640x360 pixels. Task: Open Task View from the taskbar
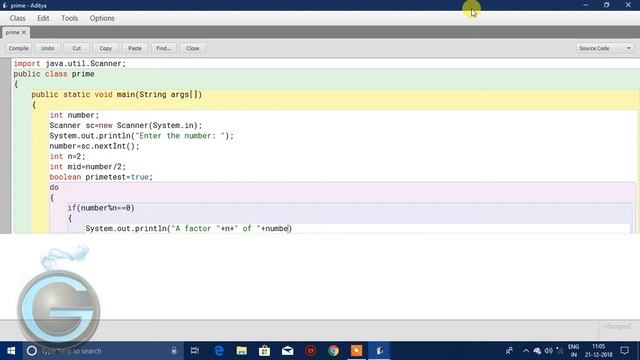point(195,351)
